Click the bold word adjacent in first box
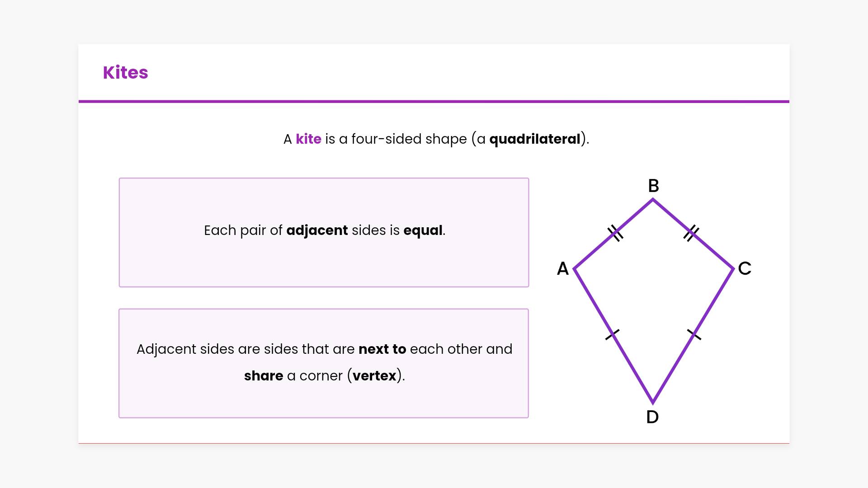868x488 pixels. [x=317, y=230]
